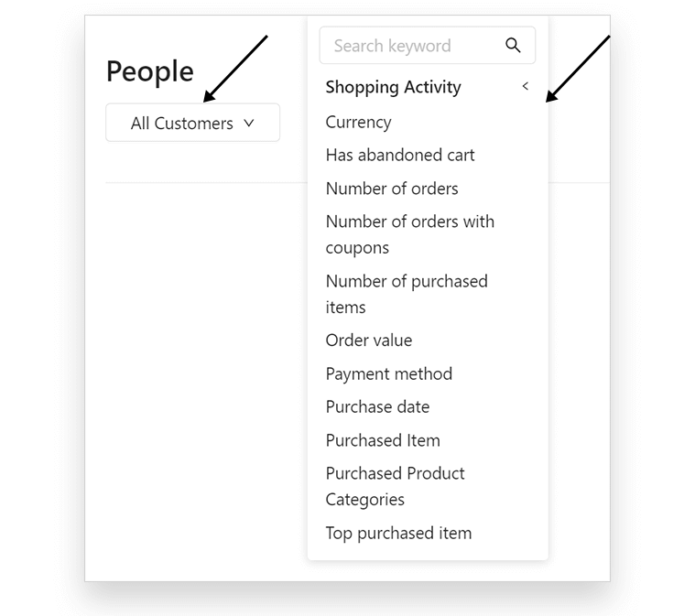The width and height of the screenshot is (695, 616).
Task: Select Has abandoned cart option
Action: pos(400,155)
